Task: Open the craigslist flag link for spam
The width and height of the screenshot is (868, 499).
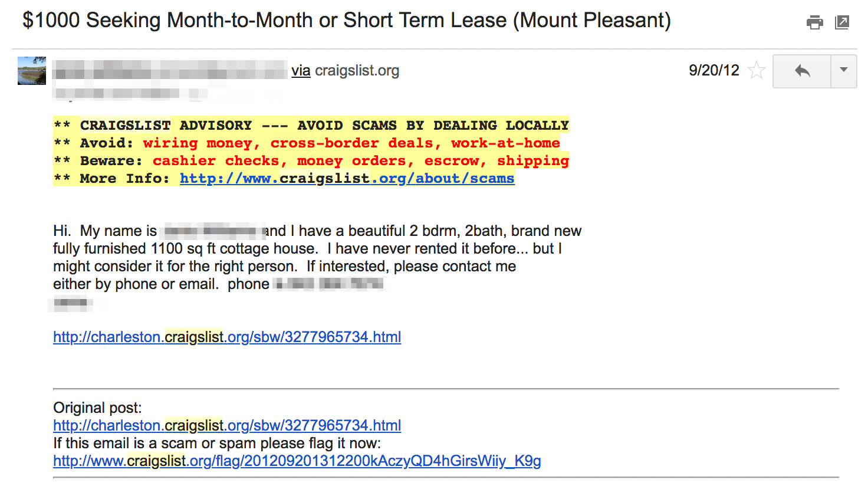Action: click(x=297, y=461)
